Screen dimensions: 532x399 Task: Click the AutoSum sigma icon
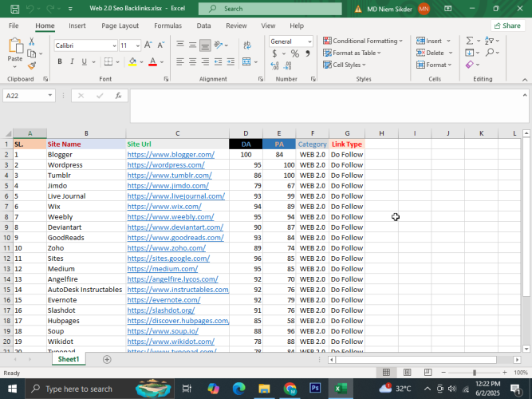pos(470,41)
